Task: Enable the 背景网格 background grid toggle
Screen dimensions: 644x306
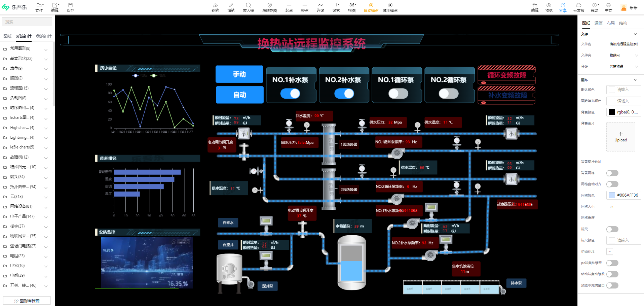Action: tap(612, 173)
